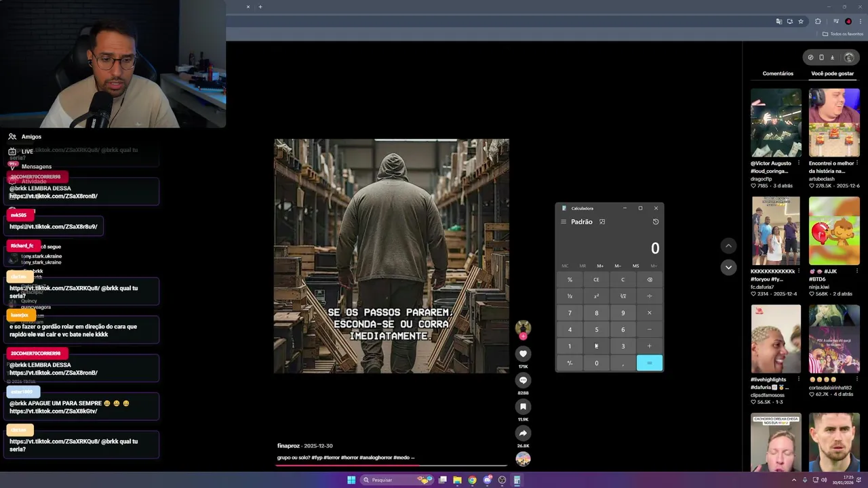Click the percent key on calculator
868x488 pixels.
click(570, 279)
